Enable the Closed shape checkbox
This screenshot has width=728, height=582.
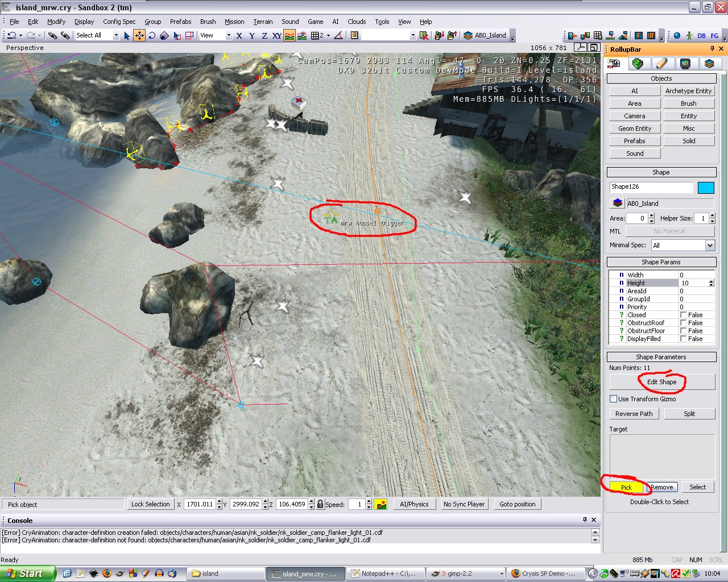pos(684,315)
